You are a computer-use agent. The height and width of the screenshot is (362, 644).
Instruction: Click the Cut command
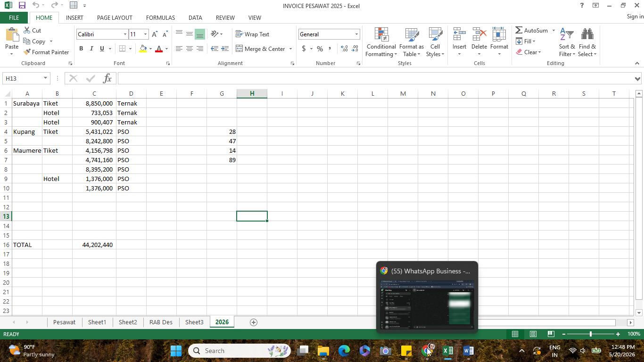click(x=32, y=30)
